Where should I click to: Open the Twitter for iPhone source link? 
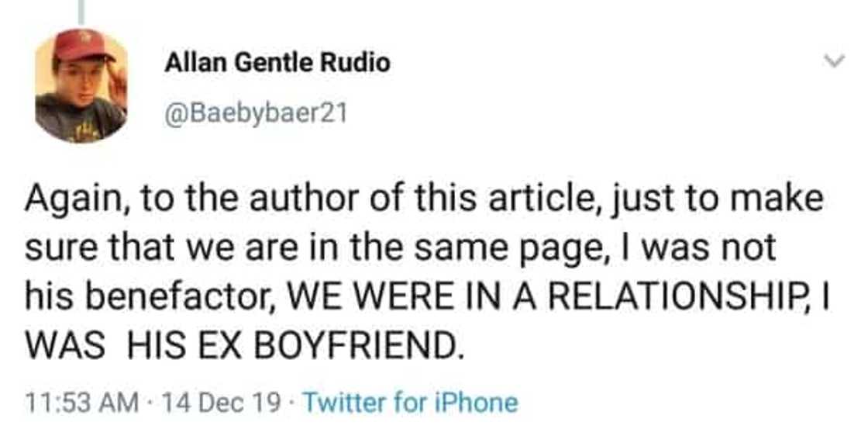click(x=409, y=403)
